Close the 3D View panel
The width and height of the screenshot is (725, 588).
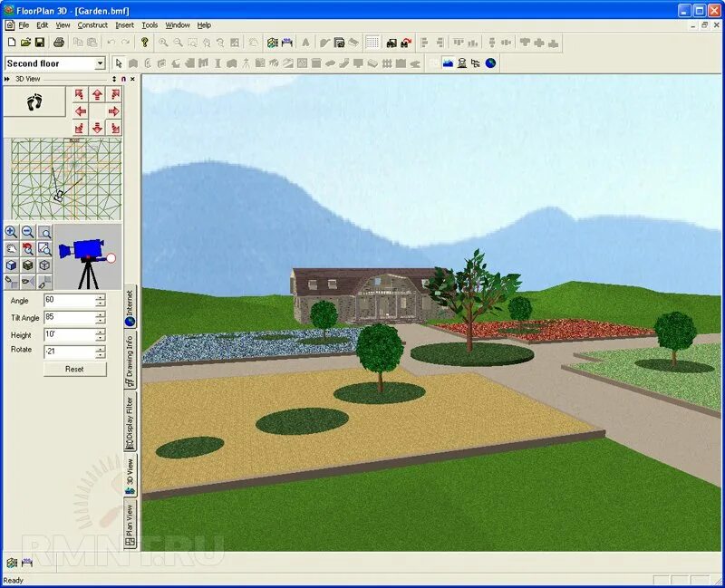(132, 79)
